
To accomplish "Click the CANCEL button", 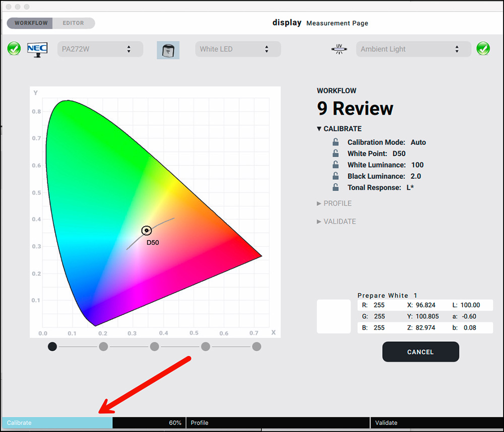I will tap(420, 352).
